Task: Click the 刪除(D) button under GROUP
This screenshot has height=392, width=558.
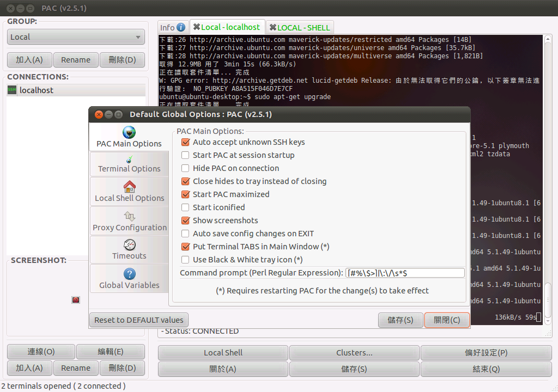Action: pos(123,60)
